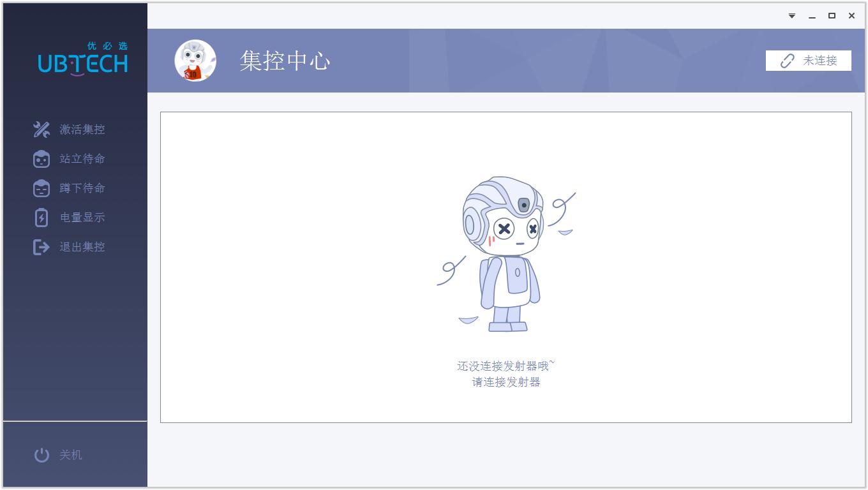
Task: Click the exit arrow icon for 退出集控
Action: coord(41,247)
